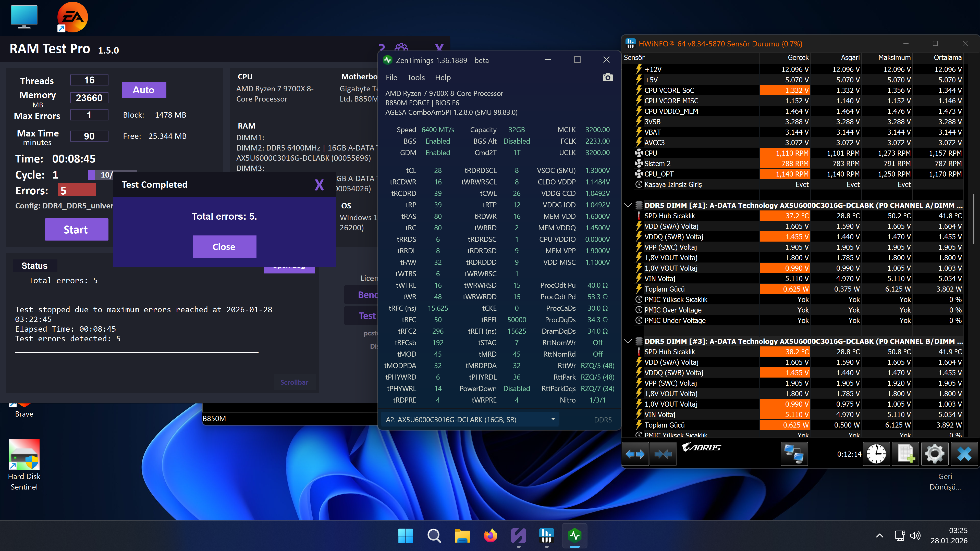Click the MEM VDD 1.6000V value
Image resolution: width=980 pixels, height=551 pixels.
coord(598,216)
